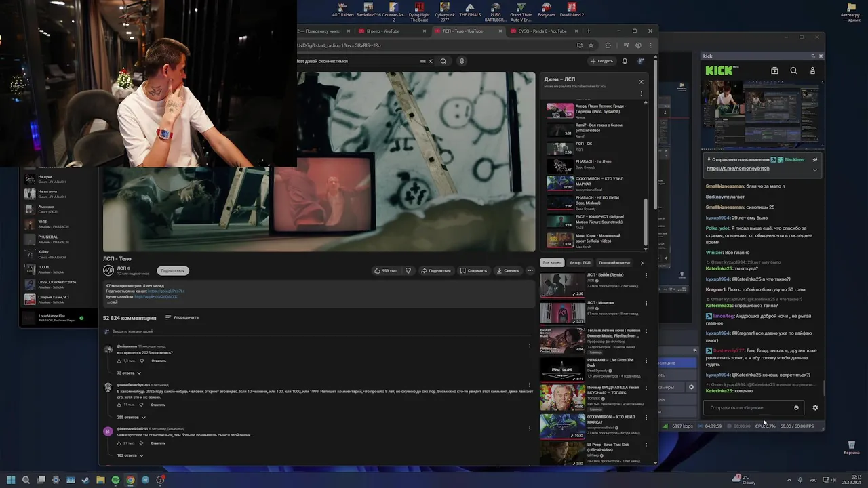Expand 182 replies on third comment

point(130,455)
